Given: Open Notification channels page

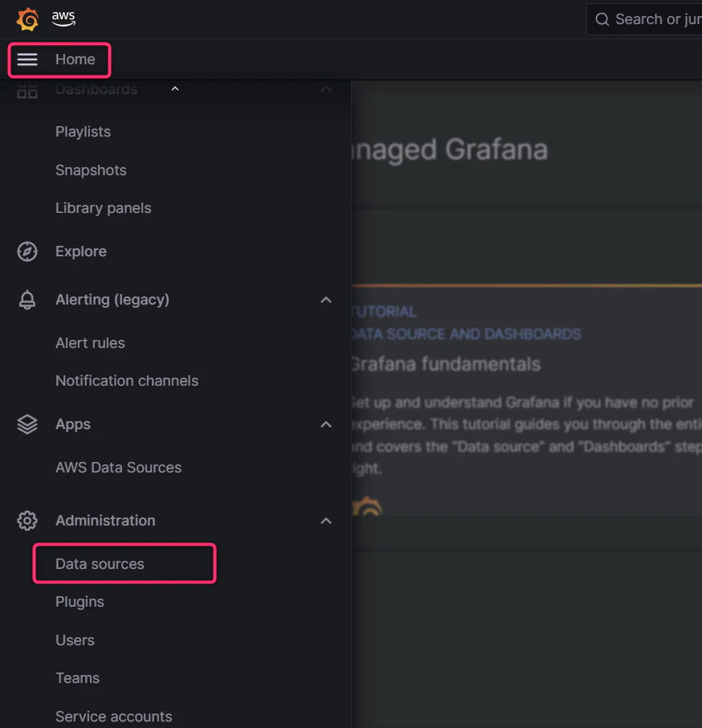Looking at the screenshot, I should (127, 381).
